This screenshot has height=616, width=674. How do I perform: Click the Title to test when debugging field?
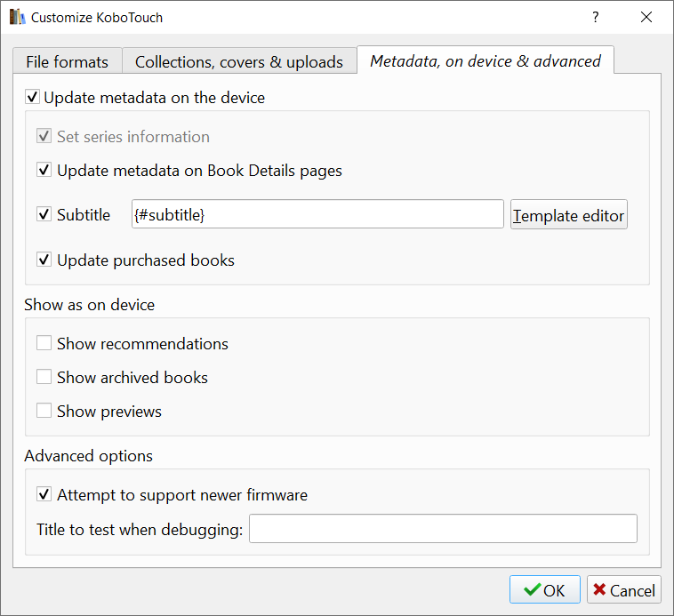(443, 529)
